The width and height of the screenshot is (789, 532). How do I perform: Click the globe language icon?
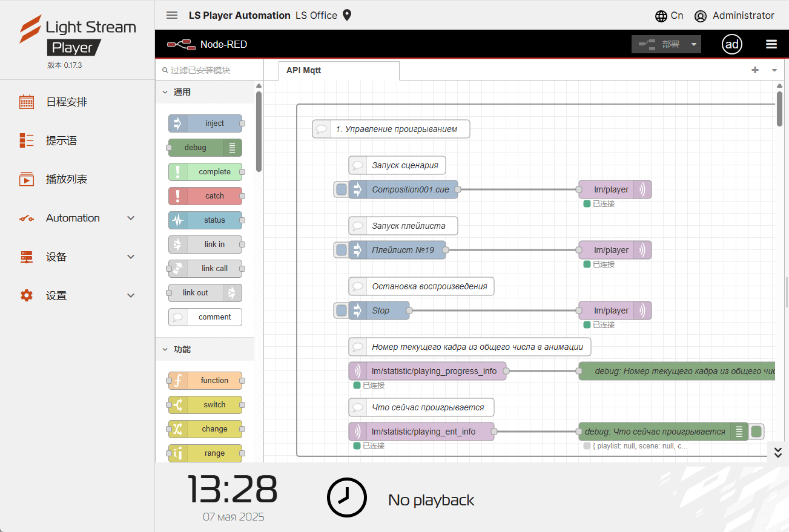pyautogui.click(x=661, y=16)
